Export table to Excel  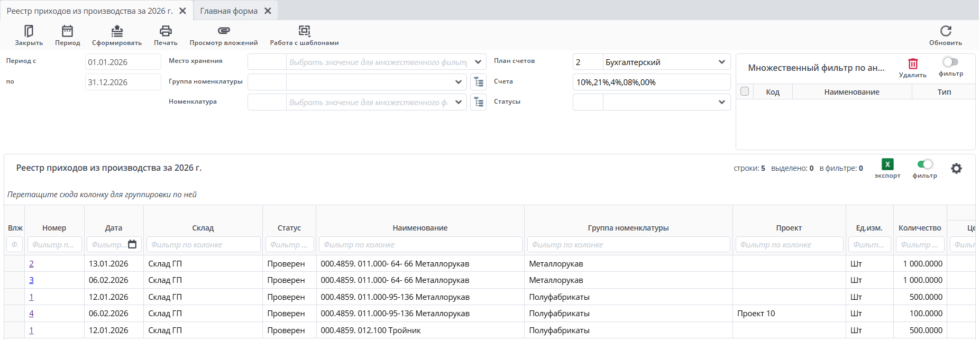pyautogui.click(x=887, y=164)
